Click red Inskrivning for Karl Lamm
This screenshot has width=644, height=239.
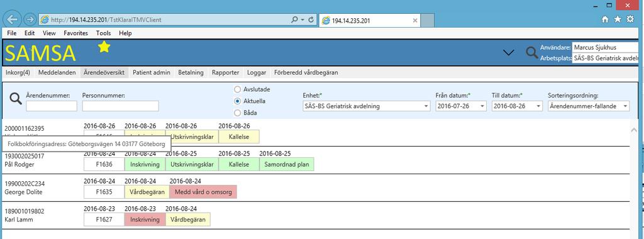(x=145, y=220)
